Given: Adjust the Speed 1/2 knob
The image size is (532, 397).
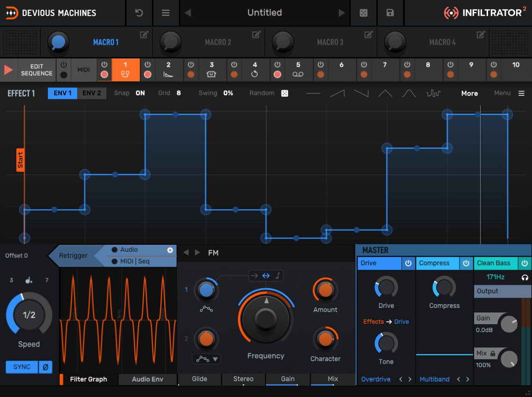Looking at the screenshot, I should pyautogui.click(x=29, y=315).
